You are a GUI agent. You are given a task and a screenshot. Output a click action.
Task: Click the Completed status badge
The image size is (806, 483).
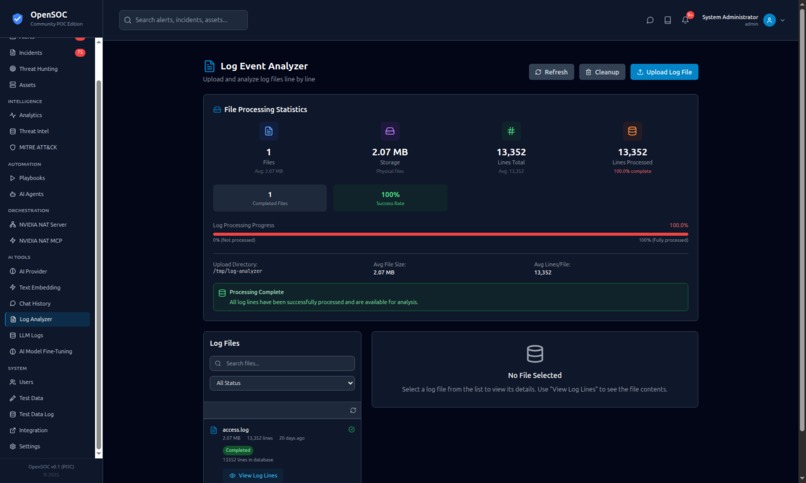click(237, 450)
